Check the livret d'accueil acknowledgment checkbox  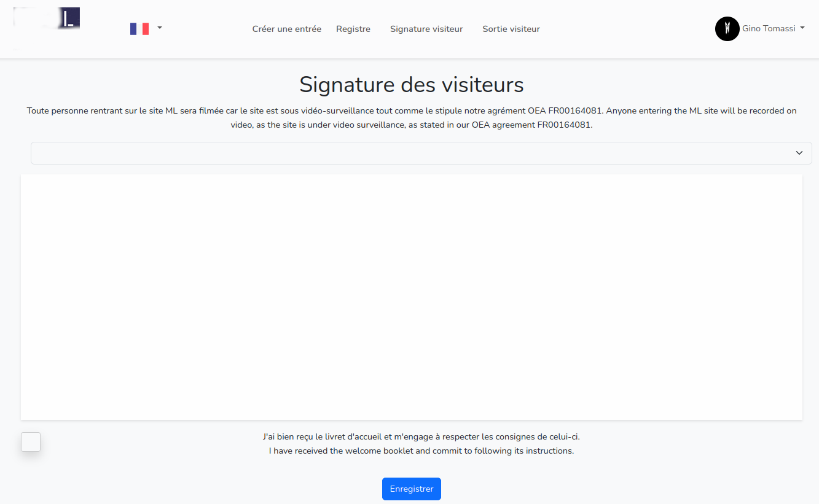click(30, 441)
